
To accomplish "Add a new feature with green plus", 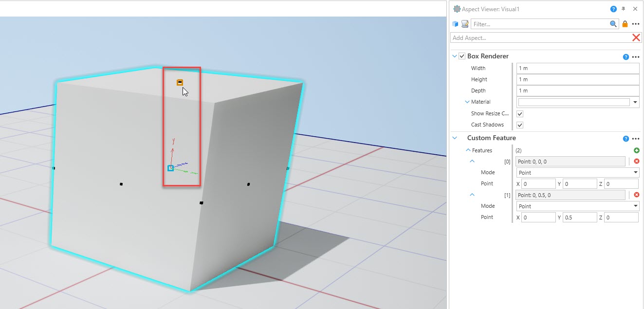I will (x=636, y=151).
